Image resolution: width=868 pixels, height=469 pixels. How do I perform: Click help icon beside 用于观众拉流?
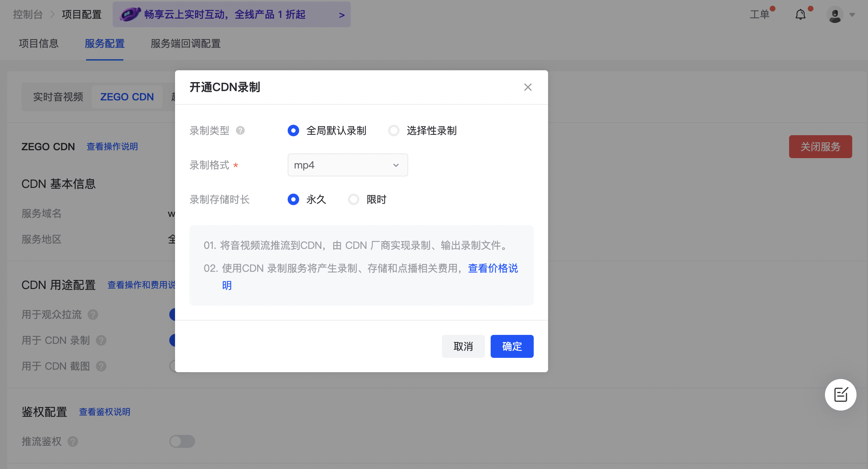point(93,315)
